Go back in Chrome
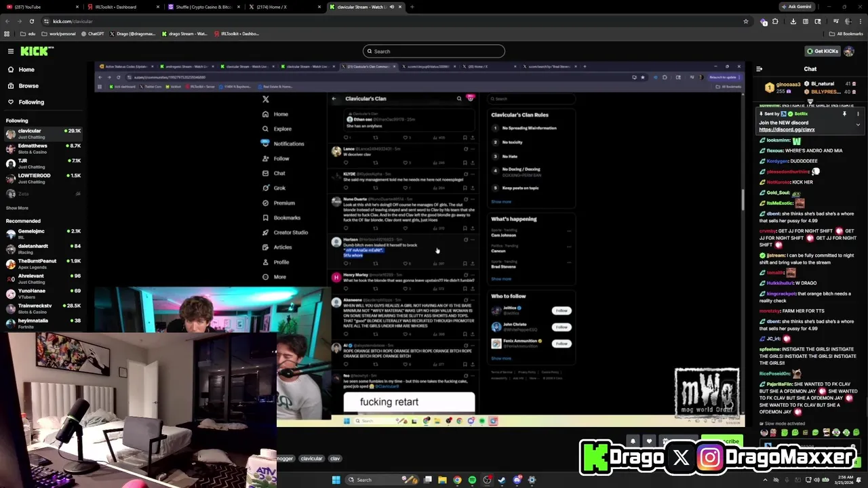The width and height of the screenshot is (868, 488). pyautogui.click(x=7, y=21)
